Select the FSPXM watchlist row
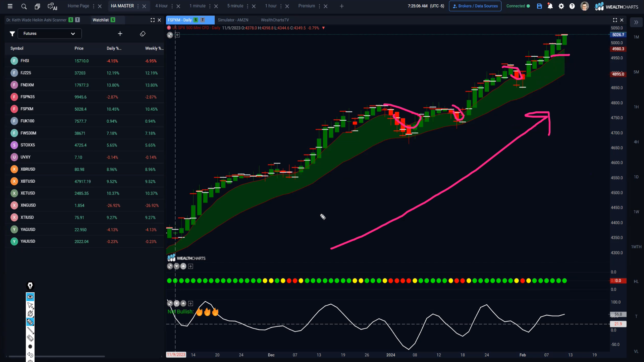The width and height of the screenshot is (644, 362). tap(85, 109)
